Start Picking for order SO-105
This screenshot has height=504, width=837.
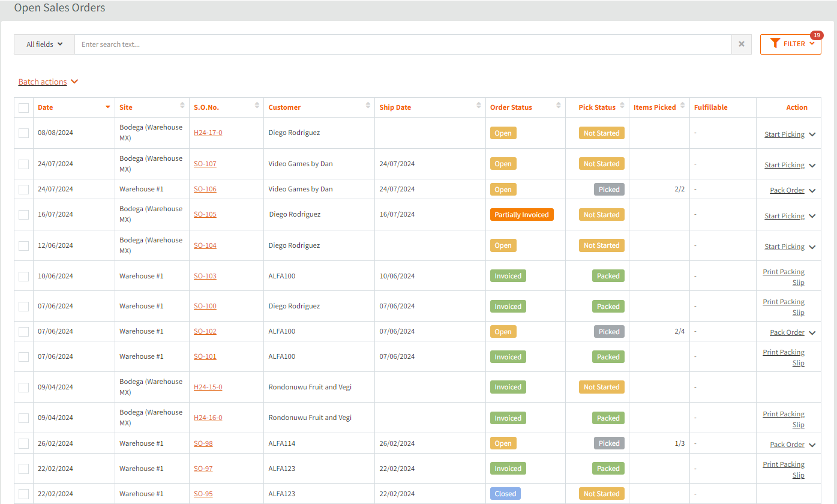click(784, 216)
